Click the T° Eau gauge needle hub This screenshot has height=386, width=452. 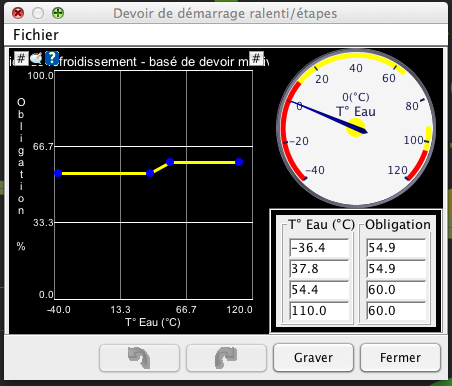pyautogui.click(x=355, y=127)
